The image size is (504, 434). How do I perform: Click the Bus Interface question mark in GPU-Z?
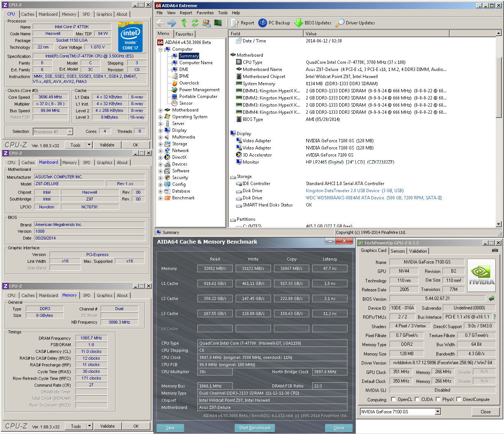494,317
